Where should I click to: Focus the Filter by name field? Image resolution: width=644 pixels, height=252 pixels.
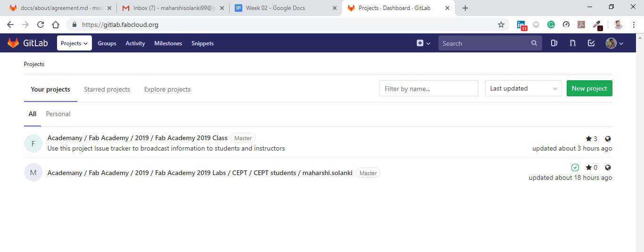(429, 88)
